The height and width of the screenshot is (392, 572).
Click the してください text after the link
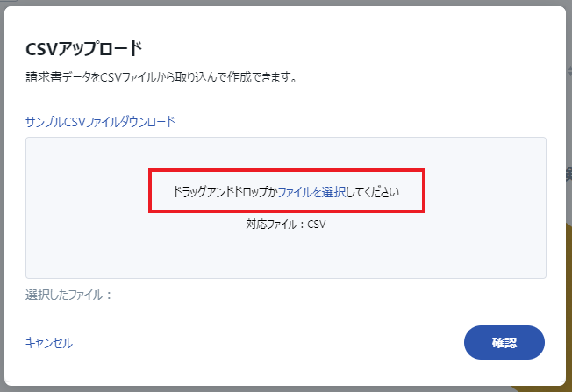tap(373, 192)
